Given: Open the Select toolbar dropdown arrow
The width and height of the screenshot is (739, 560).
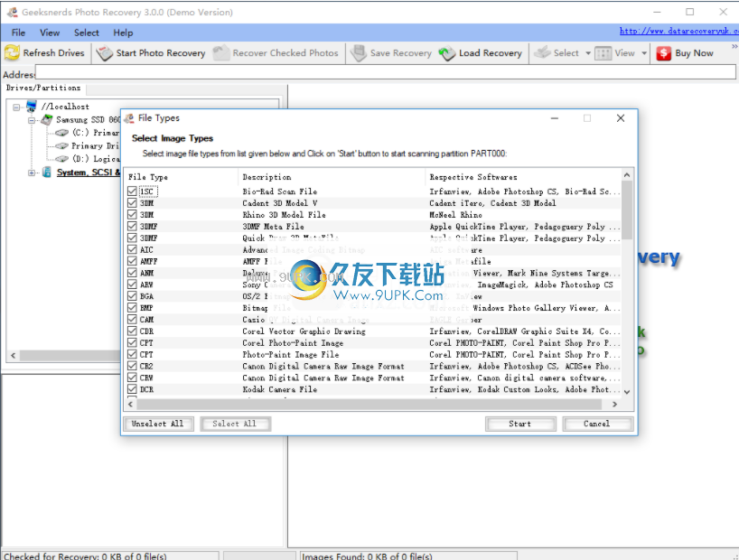Looking at the screenshot, I should (588, 53).
